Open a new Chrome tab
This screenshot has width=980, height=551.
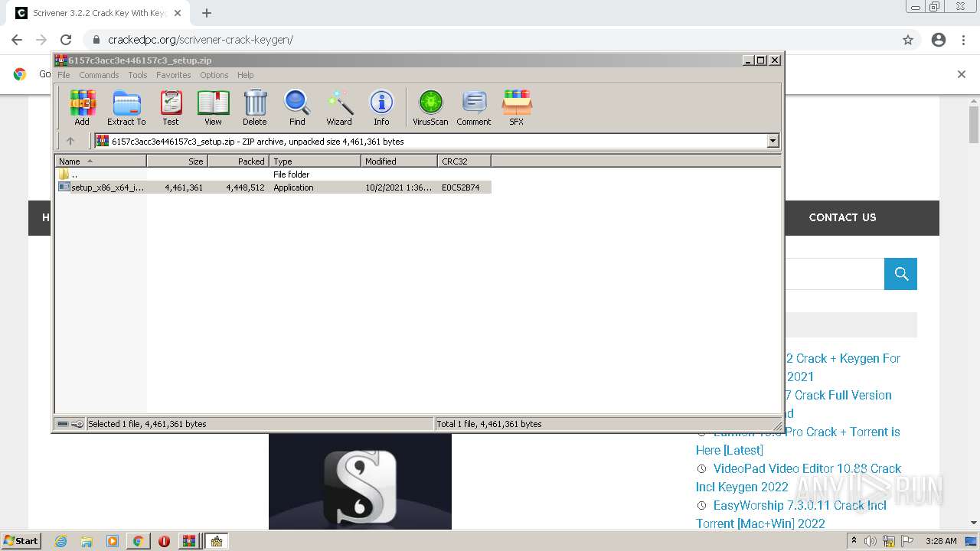pos(207,13)
